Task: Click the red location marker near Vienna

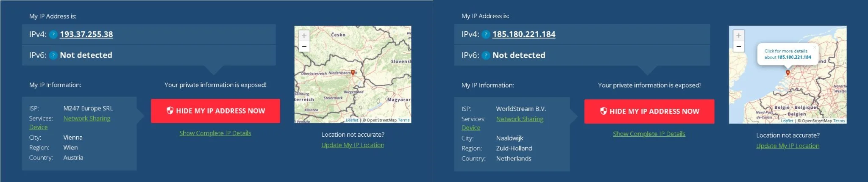Action: (353, 73)
